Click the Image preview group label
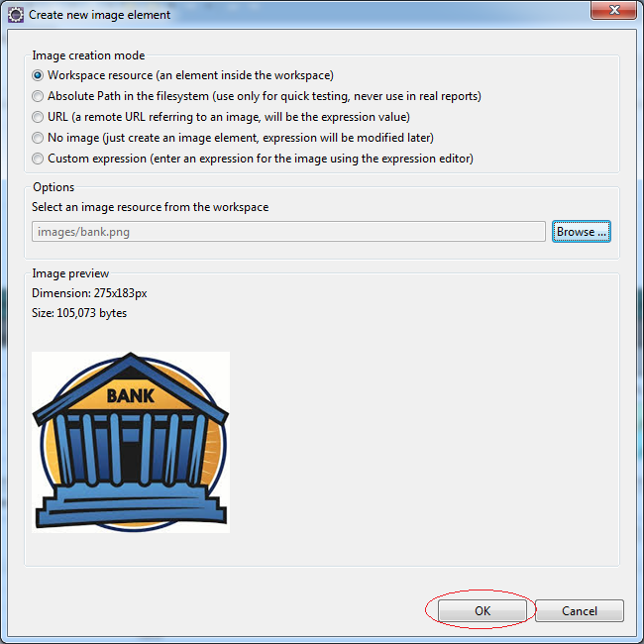Screen dimensions: 644x644 (70, 273)
